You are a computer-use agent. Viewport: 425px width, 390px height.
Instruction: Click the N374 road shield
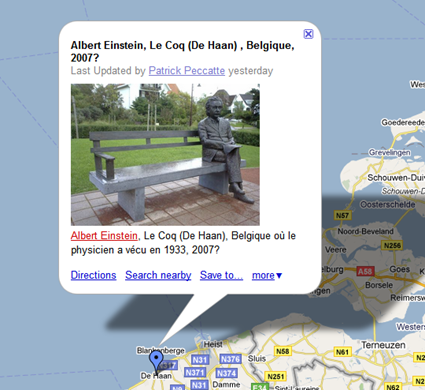227,373
